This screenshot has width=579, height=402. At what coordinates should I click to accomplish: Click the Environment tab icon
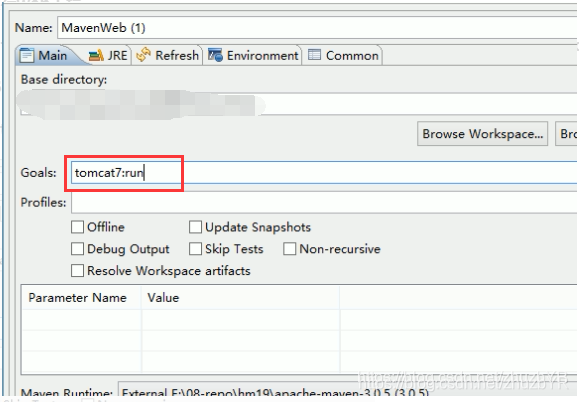point(215,55)
